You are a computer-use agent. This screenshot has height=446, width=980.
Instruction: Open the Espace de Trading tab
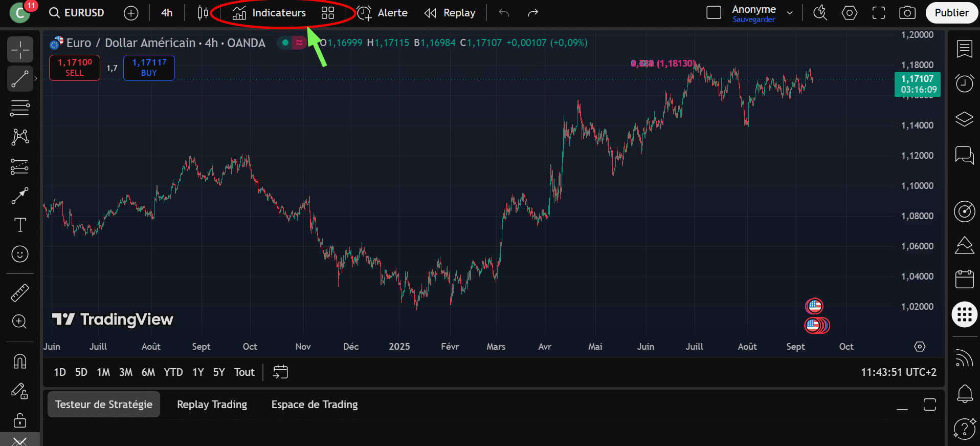315,405
